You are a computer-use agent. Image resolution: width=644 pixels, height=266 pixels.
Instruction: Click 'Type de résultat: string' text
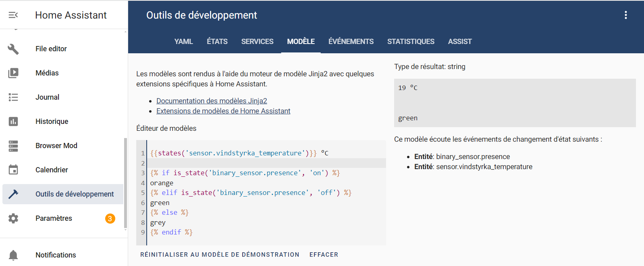pyautogui.click(x=430, y=67)
